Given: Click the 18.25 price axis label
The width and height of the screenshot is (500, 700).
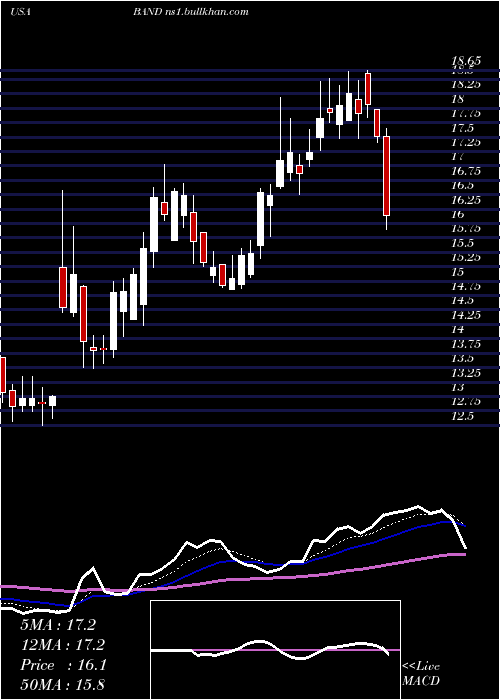Looking at the screenshot, I should (x=466, y=84).
